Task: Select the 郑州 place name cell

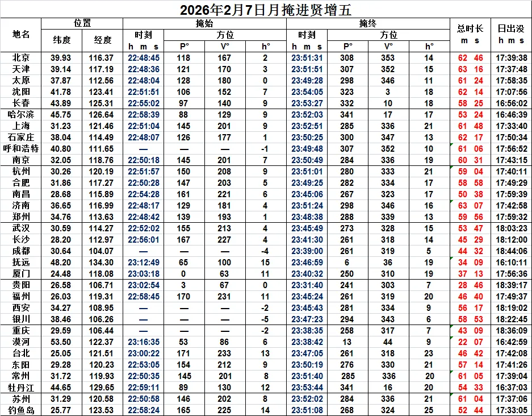Action: pyautogui.click(x=20, y=217)
